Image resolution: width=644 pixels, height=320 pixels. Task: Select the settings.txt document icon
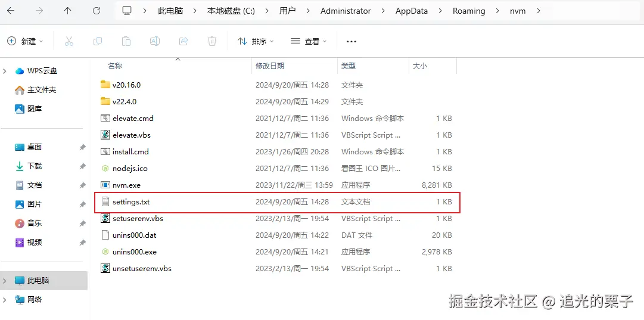tap(105, 201)
